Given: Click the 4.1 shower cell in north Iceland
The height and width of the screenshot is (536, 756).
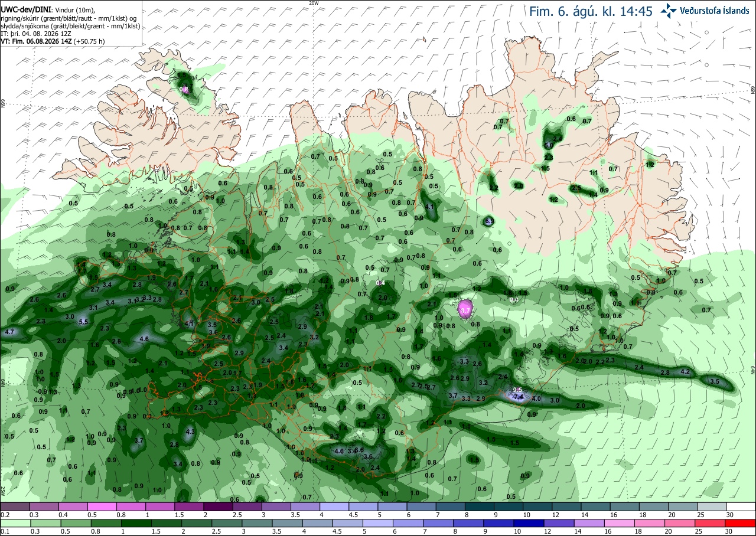Looking at the screenshot, I should coord(430,207).
